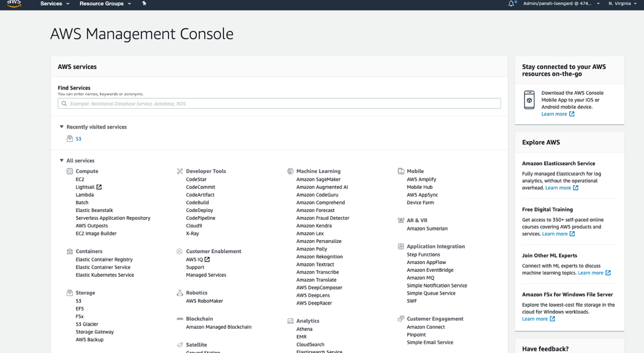
Task: Open Amazon Connect
Action: (x=426, y=327)
